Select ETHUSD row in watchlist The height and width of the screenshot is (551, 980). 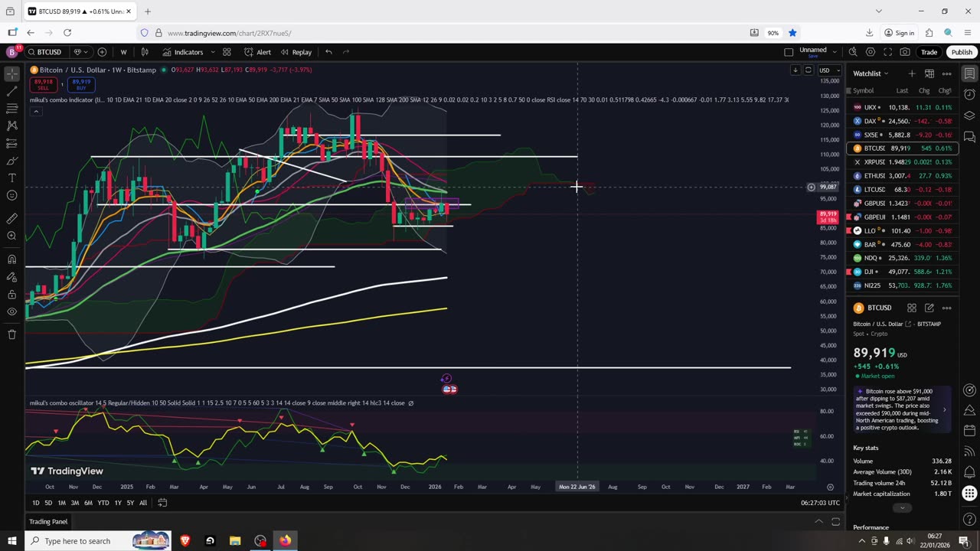click(x=901, y=176)
